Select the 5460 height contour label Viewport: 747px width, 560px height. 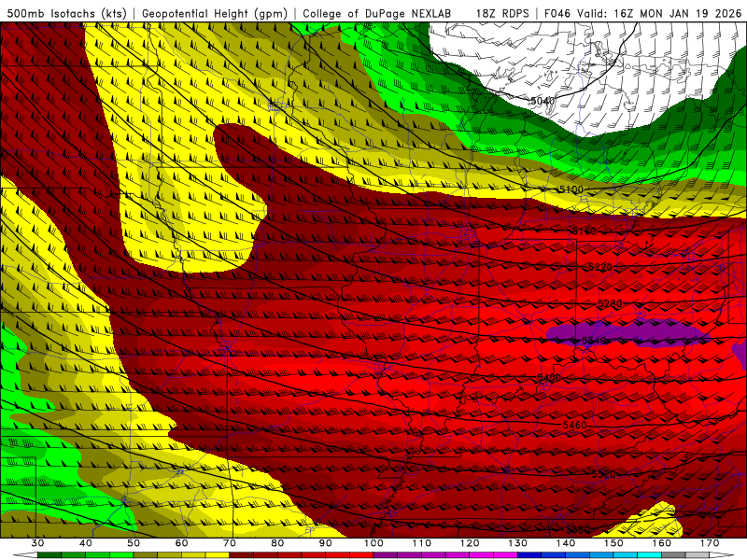click(x=574, y=425)
